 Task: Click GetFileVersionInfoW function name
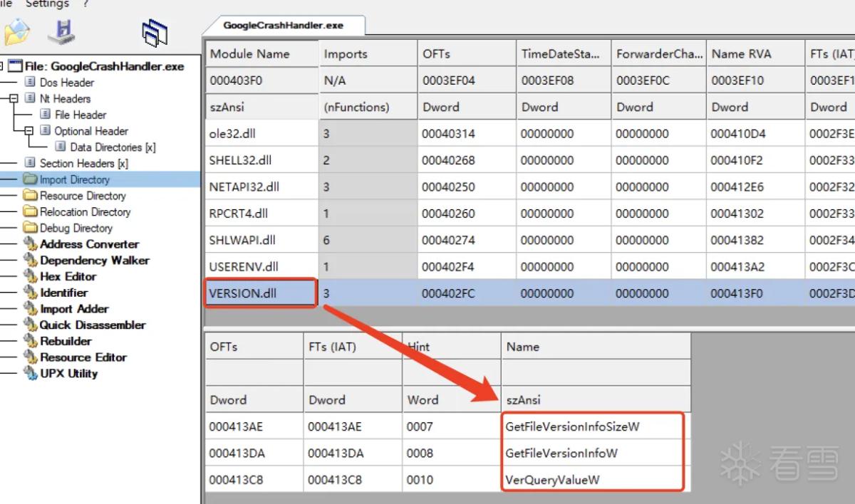pyautogui.click(x=561, y=453)
